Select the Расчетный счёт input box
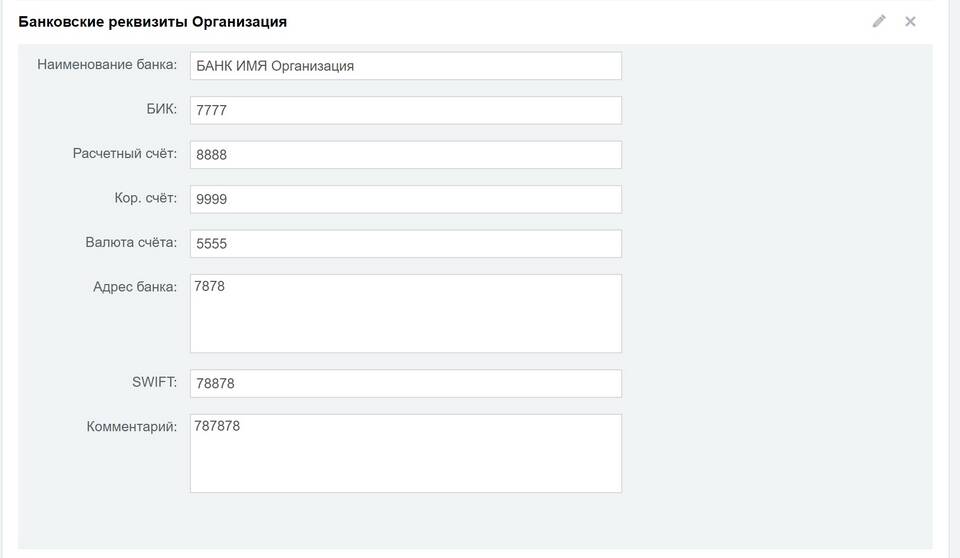The width and height of the screenshot is (960, 558). [405, 155]
